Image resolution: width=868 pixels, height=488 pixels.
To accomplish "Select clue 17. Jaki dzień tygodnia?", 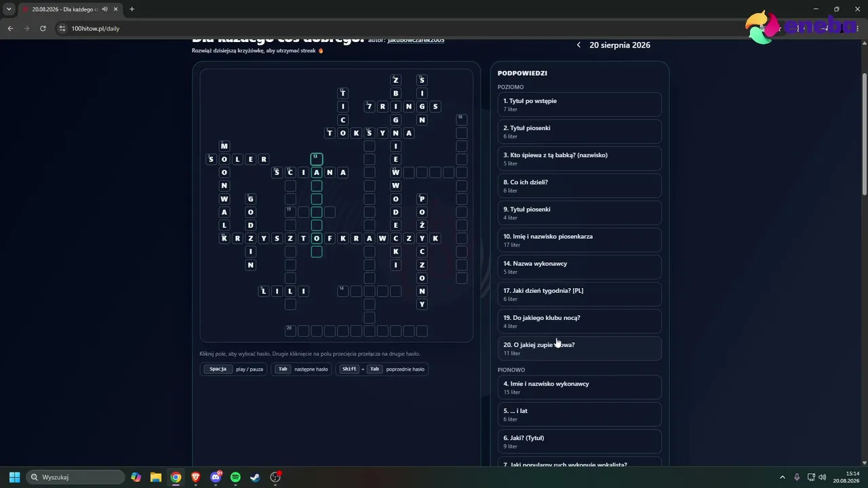I will pyautogui.click(x=579, y=294).
